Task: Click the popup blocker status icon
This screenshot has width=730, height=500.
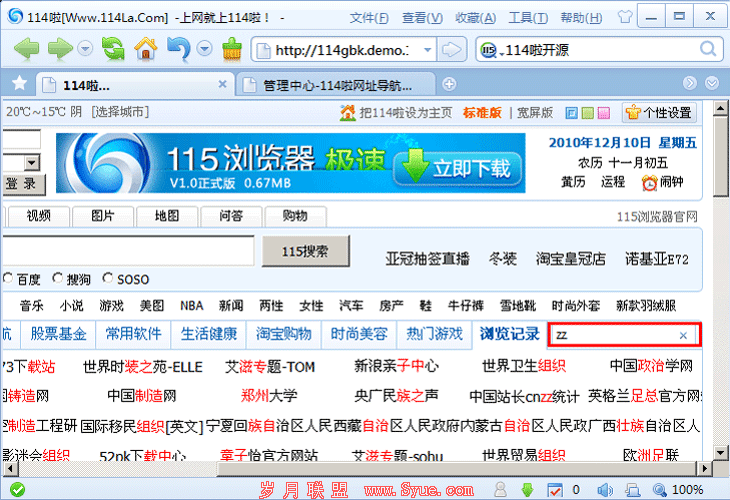Action: pos(554,489)
